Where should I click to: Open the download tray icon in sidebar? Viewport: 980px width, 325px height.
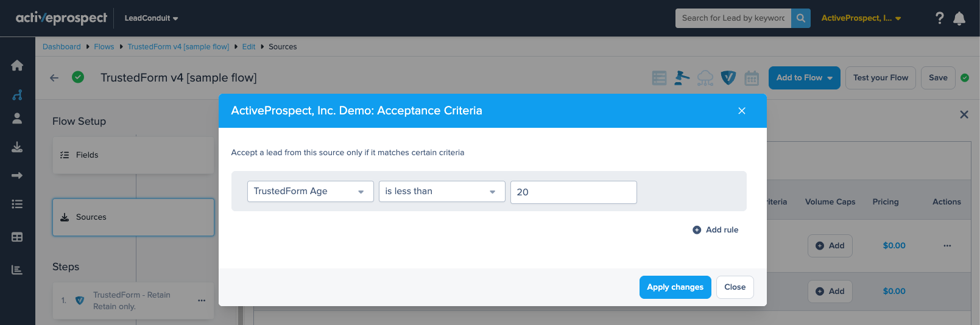17,147
